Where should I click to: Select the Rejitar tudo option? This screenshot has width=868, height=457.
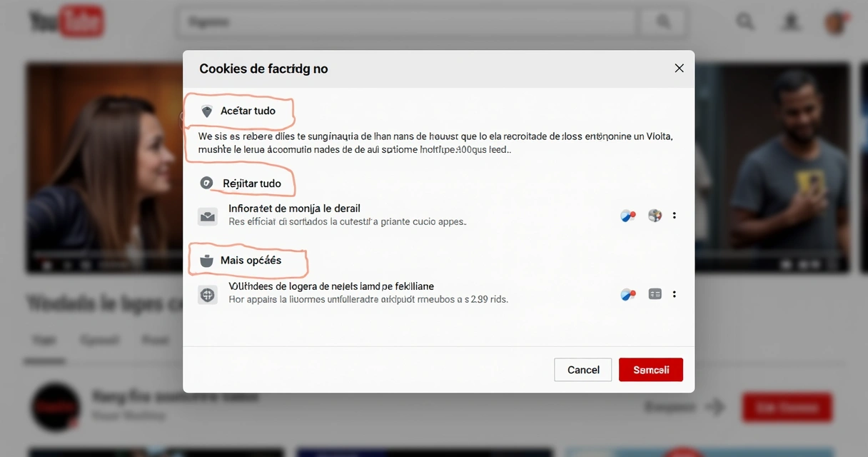pos(251,183)
